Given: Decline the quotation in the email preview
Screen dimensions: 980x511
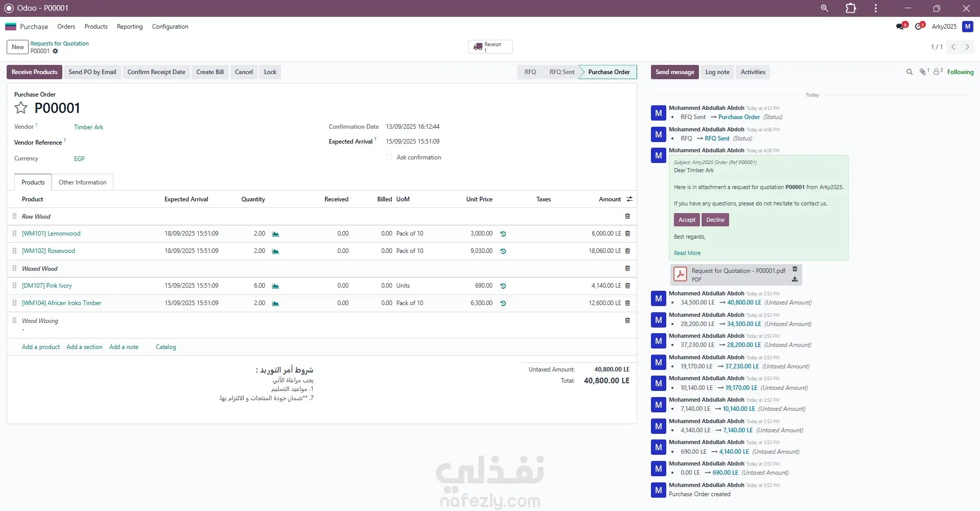Looking at the screenshot, I should 715,220.
